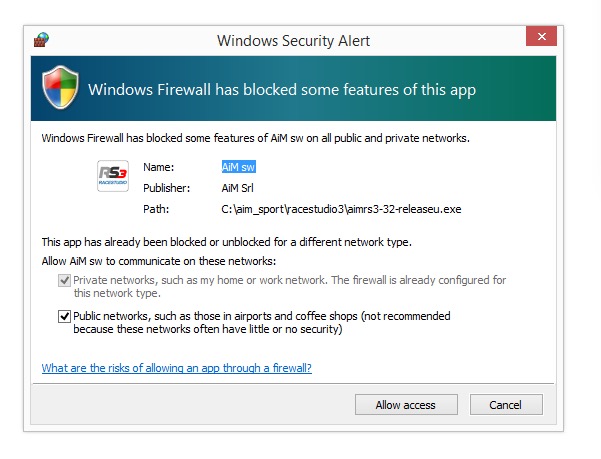Click the AiM Srl publisher value
Image resolution: width=601 pixels, height=459 pixels.
point(238,188)
